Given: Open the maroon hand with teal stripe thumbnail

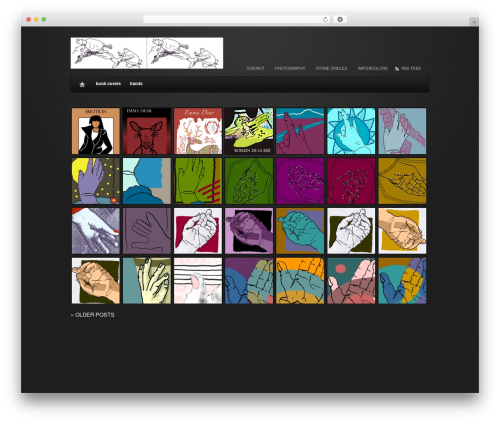Looking at the screenshot, I should click(300, 131).
